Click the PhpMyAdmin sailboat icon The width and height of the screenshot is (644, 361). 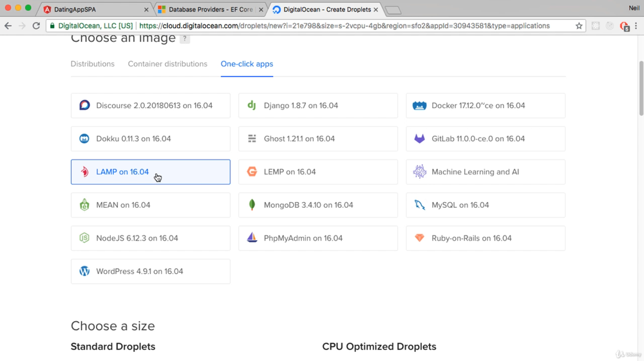pyautogui.click(x=252, y=237)
